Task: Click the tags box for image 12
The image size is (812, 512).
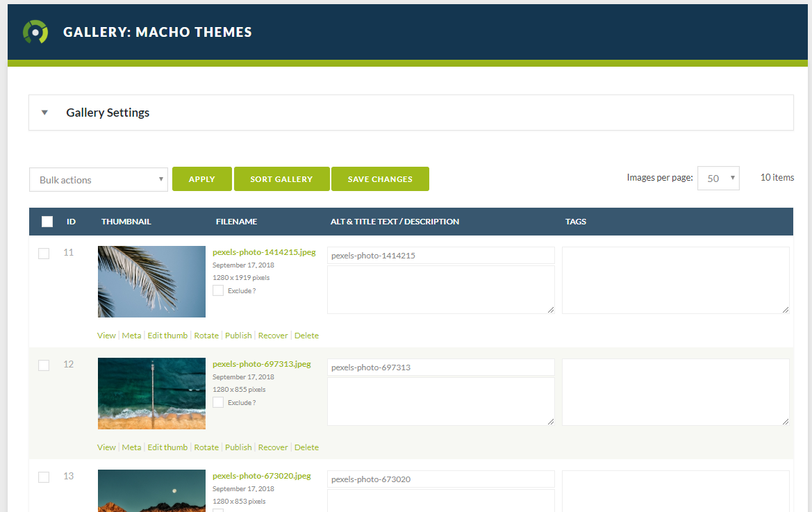Action: coord(676,392)
